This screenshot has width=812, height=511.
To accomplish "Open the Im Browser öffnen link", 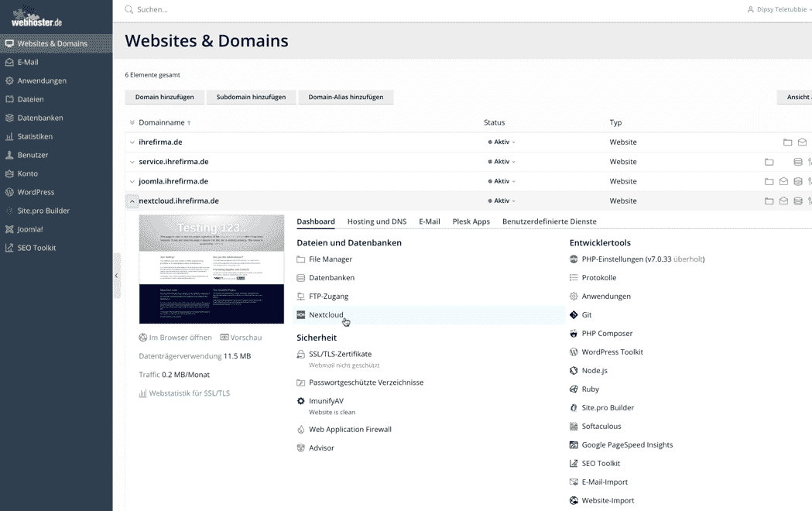I will 176,338.
